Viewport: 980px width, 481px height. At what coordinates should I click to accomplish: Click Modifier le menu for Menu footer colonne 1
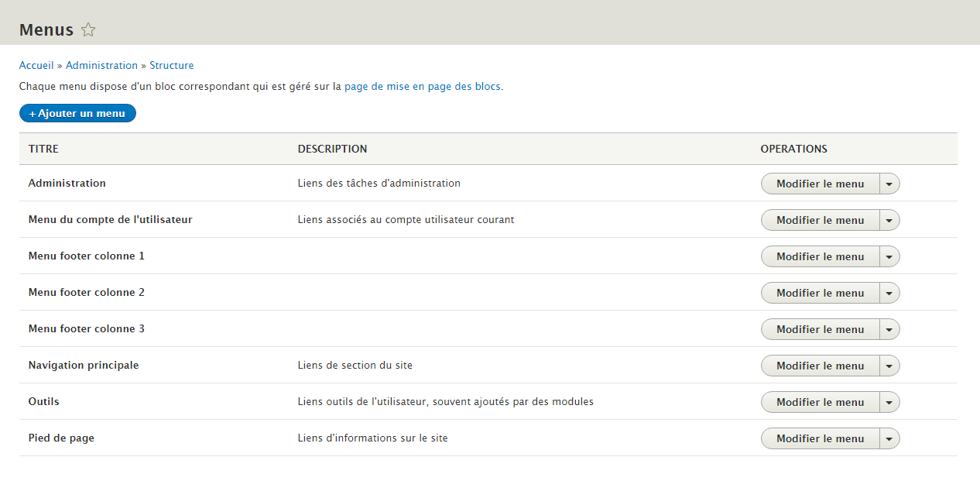820,256
